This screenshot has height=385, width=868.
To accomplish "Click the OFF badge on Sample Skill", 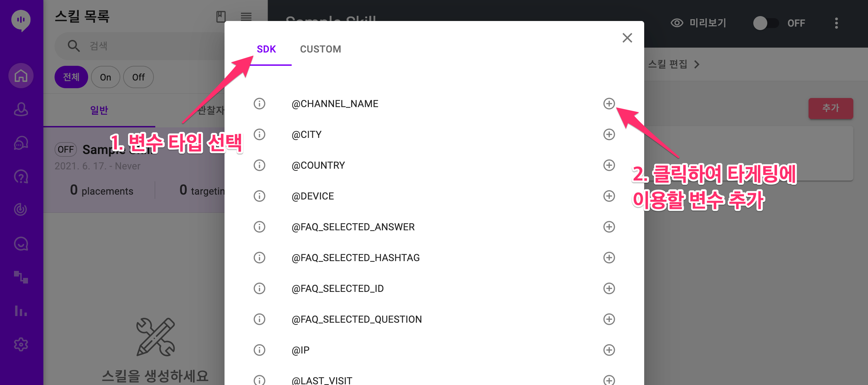I will point(65,150).
